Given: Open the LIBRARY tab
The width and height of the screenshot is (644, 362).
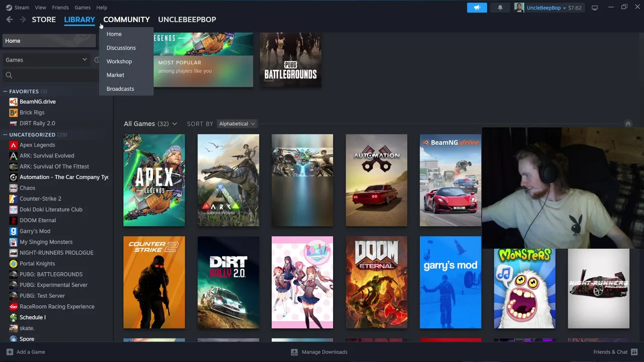Looking at the screenshot, I should coord(79,19).
